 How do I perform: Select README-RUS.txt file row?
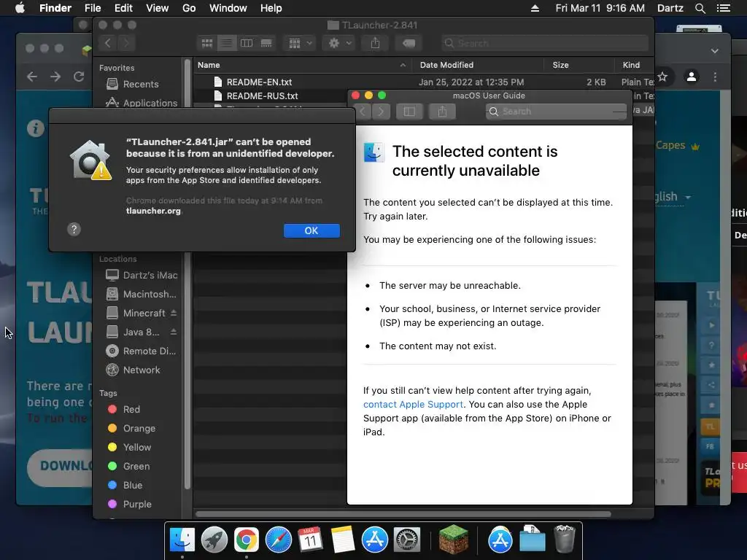pyautogui.click(x=270, y=96)
